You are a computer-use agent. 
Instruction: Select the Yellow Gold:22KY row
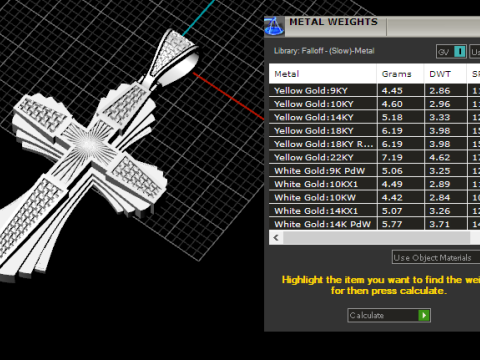(374, 157)
